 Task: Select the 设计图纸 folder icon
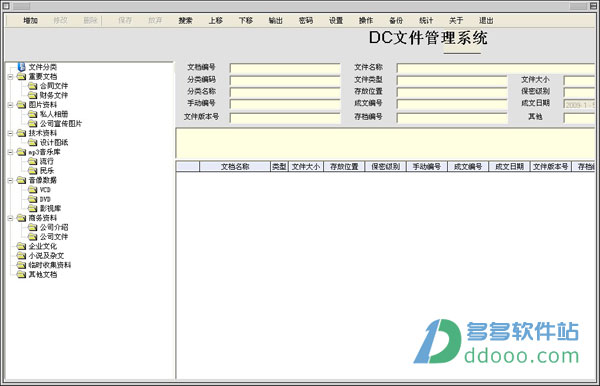pos(33,142)
